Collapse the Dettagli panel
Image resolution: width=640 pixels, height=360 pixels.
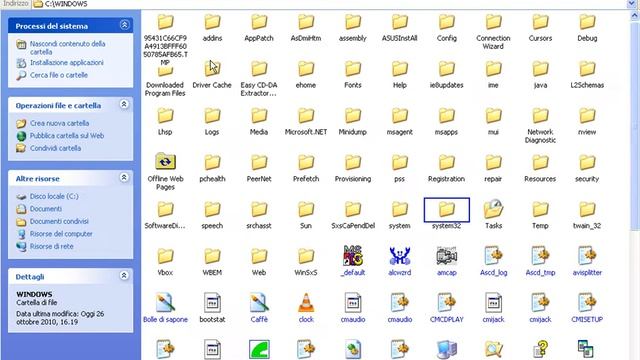pyautogui.click(x=124, y=276)
